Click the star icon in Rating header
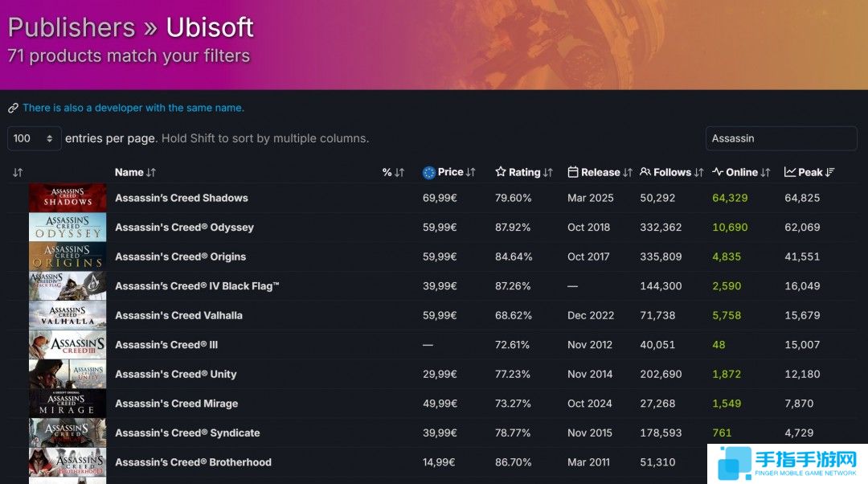 pyautogui.click(x=501, y=172)
